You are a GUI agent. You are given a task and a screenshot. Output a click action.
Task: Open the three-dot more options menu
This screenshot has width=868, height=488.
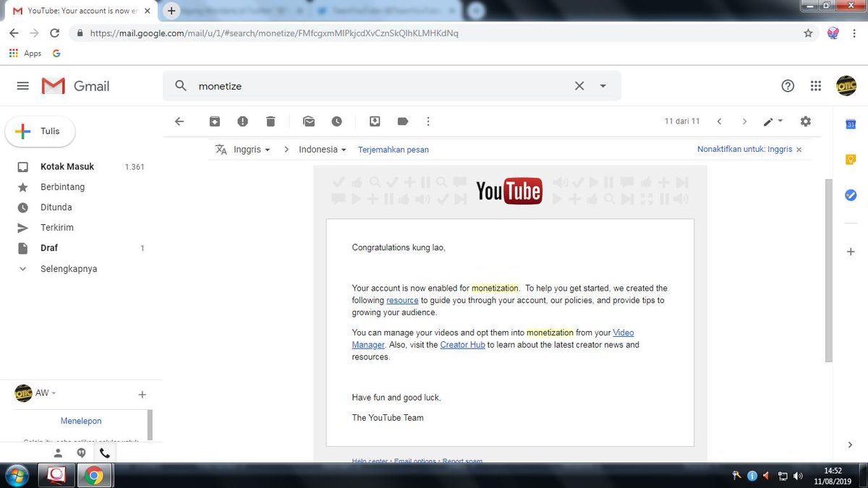click(428, 121)
